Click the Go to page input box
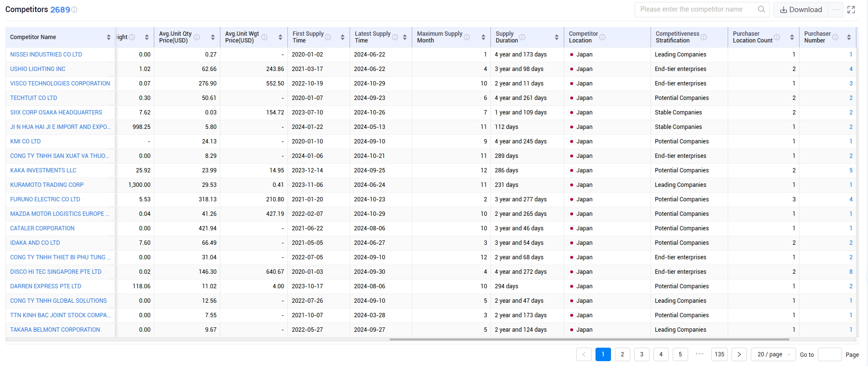Viewport: 868px width, 366px height. pos(830,354)
